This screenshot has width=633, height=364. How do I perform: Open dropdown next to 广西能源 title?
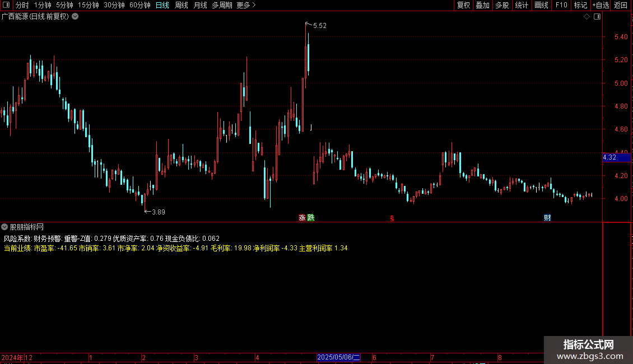click(75, 17)
